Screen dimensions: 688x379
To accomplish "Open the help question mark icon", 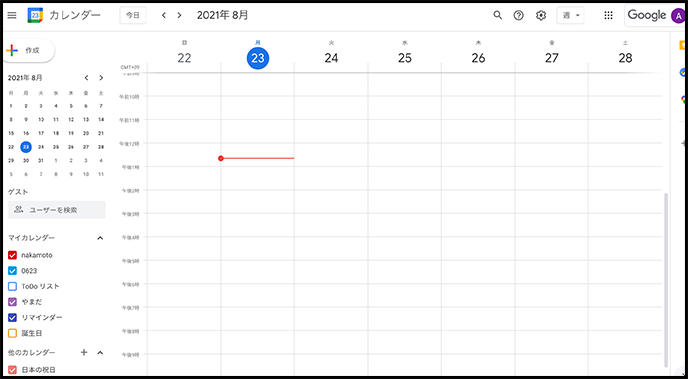I will pyautogui.click(x=519, y=15).
